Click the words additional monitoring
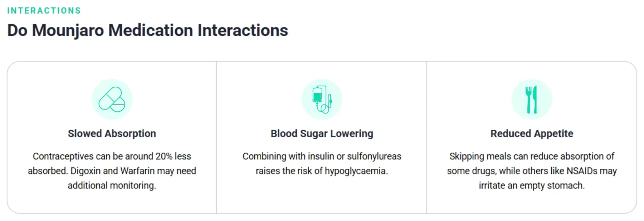The image size is (644, 221). [112, 186]
